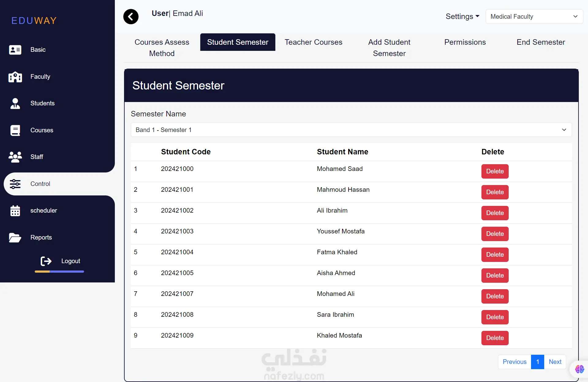
Task: Delete student Fatma Khaled
Action: coord(495,255)
